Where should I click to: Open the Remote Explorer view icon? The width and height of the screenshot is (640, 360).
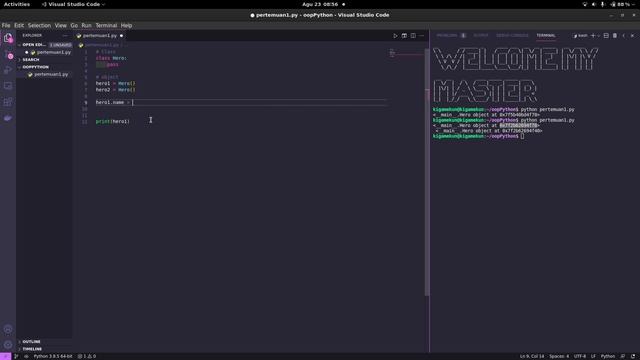click(x=8, y=86)
